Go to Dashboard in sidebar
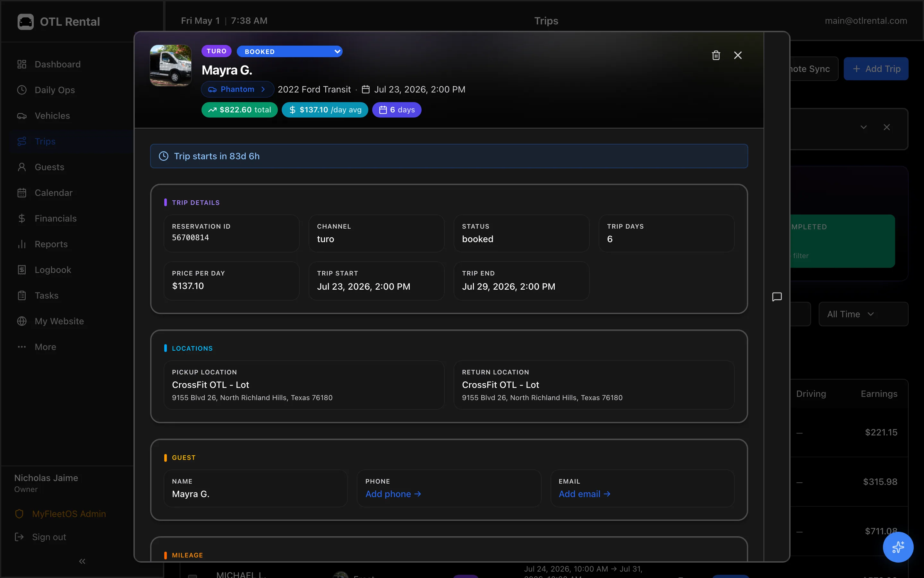Screen dimensions: 924x578 tap(58, 64)
